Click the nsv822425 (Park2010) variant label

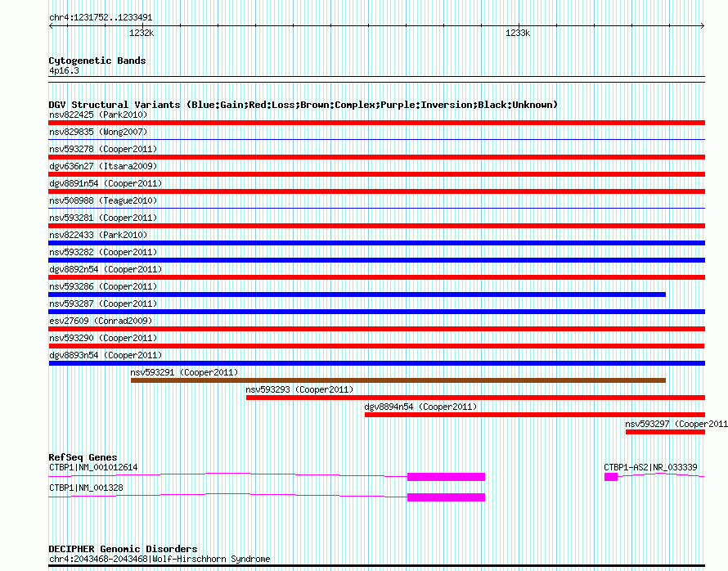98,115
